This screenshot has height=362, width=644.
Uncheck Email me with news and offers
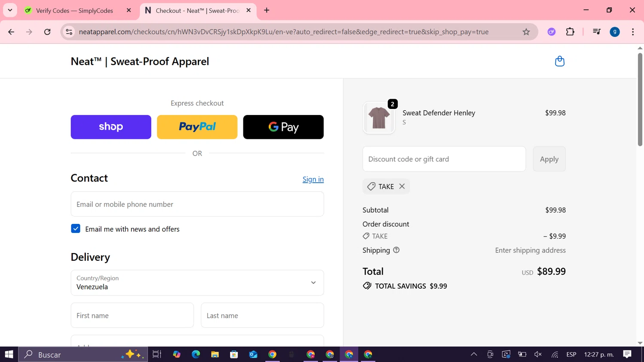76,229
